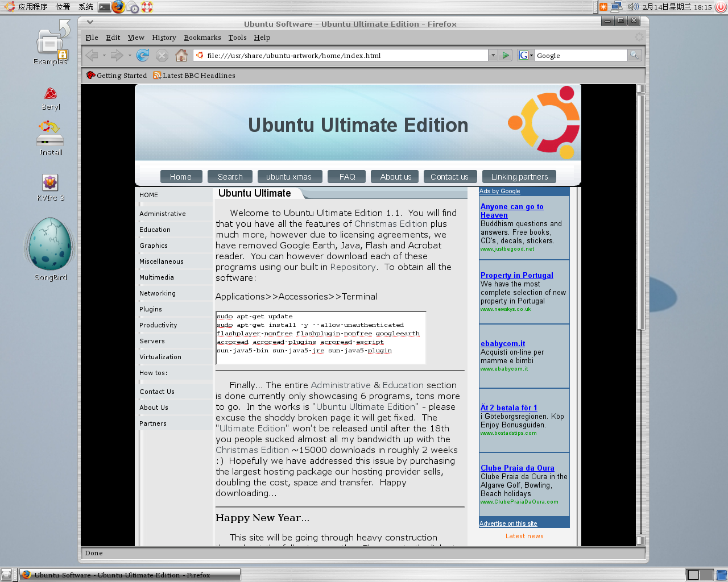Open the Google search engine selector
728x582 pixels.
pos(526,55)
